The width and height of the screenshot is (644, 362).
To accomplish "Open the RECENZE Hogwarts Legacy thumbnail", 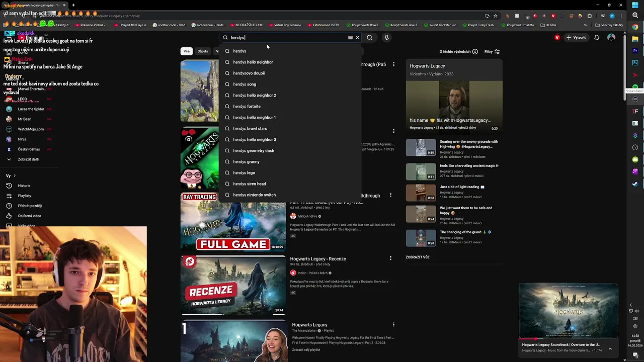I will [x=233, y=285].
